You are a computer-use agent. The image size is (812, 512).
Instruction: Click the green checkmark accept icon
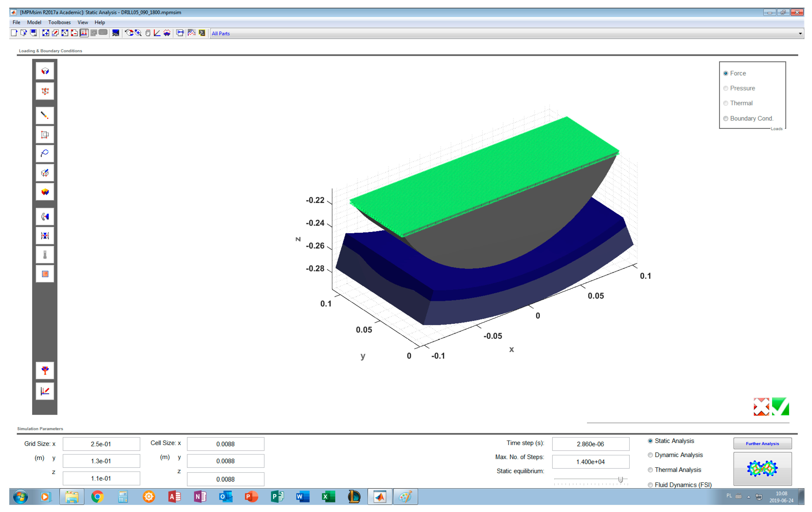[780, 406]
